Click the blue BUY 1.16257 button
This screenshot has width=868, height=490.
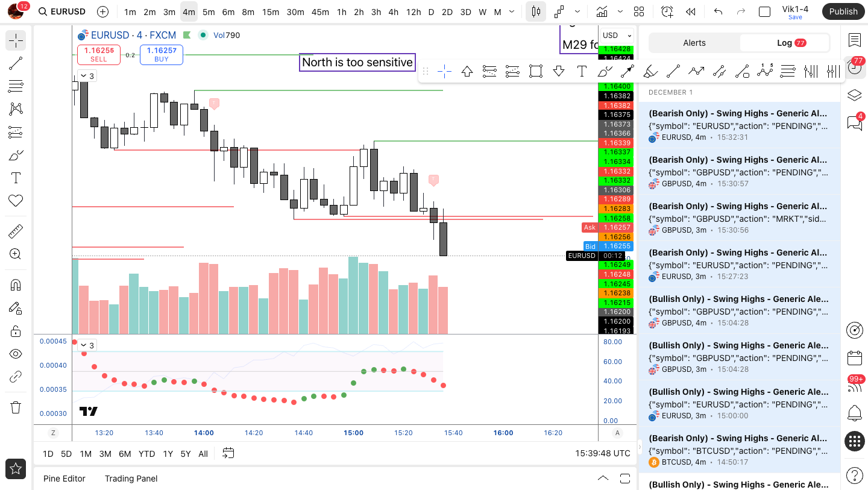click(162, 55)
